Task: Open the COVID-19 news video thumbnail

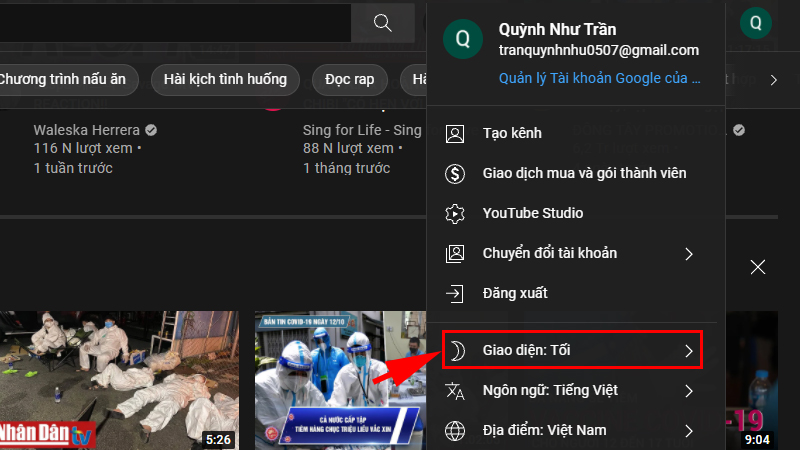Action: pos(340,380)
